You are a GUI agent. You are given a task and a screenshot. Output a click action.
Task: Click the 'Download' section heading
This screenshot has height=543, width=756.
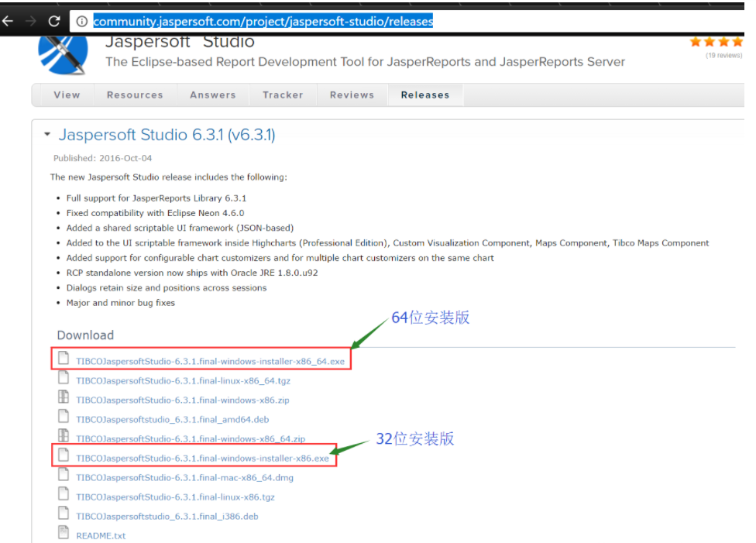85,335
